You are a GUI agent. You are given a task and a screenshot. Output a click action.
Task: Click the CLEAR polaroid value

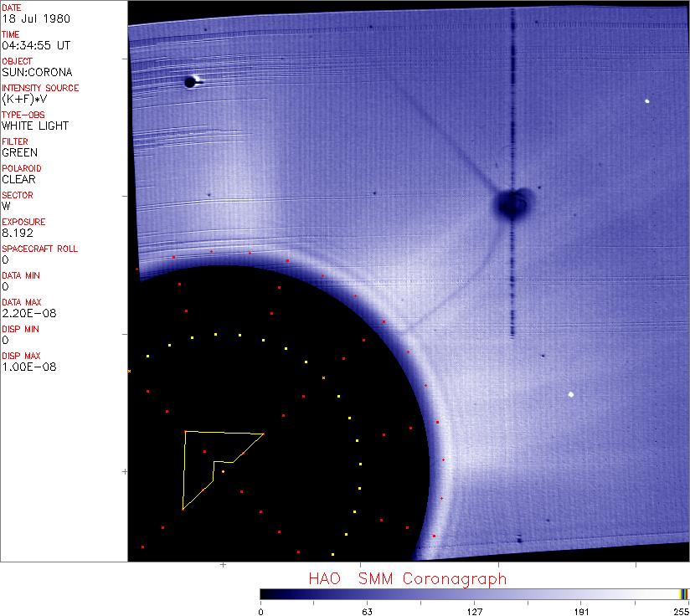coord(18,179)
